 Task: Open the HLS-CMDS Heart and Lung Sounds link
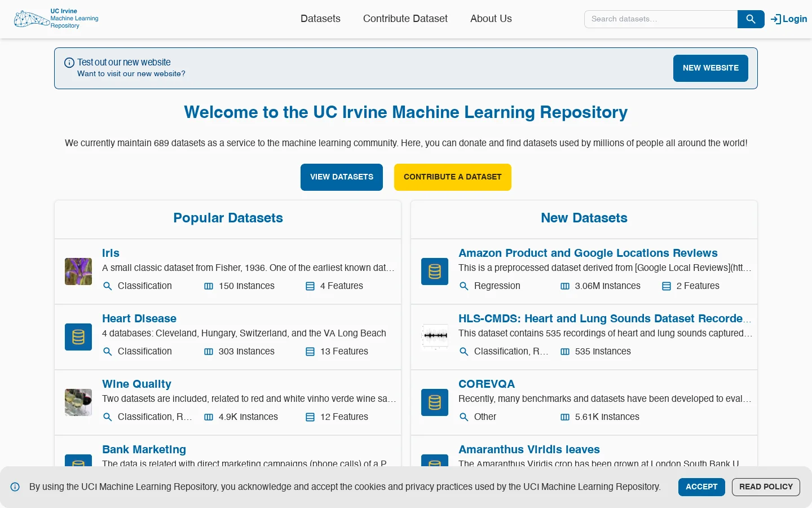604,318
